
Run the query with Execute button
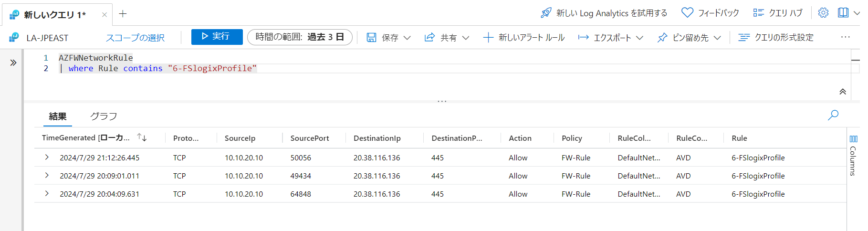click(x=217, y=37)
